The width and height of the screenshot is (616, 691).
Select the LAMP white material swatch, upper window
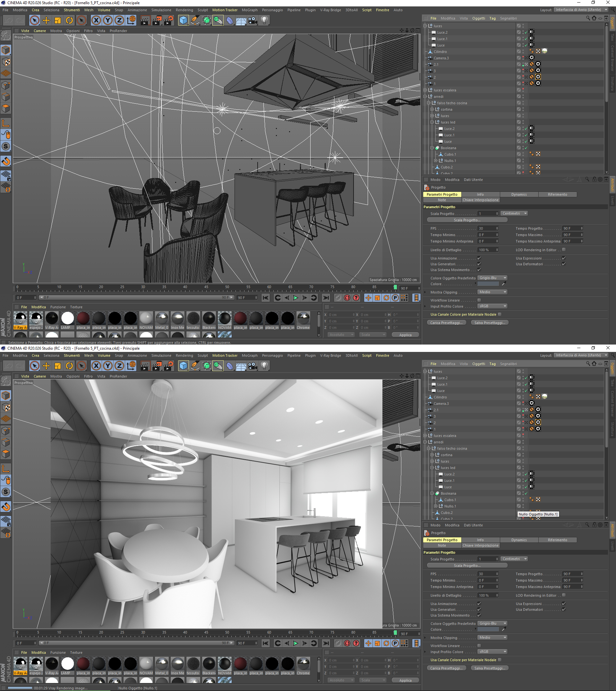tap(67, 319)
